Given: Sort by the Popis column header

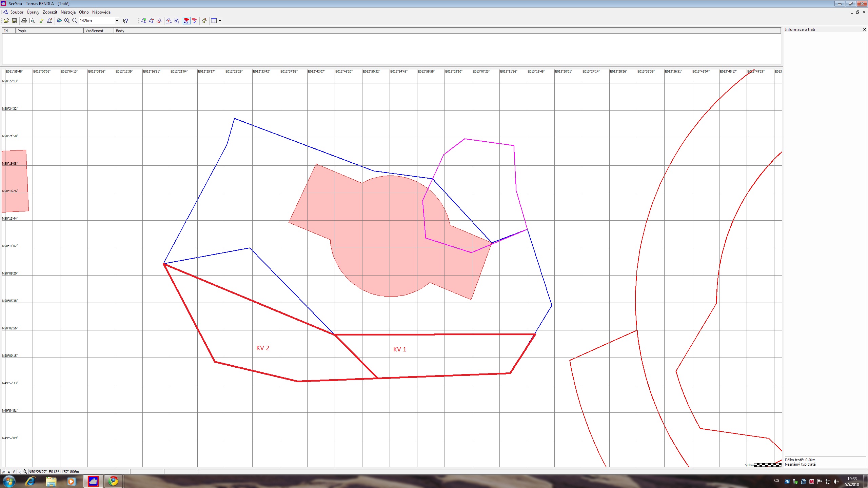Looking at the screenshot, I should [50, 30].
